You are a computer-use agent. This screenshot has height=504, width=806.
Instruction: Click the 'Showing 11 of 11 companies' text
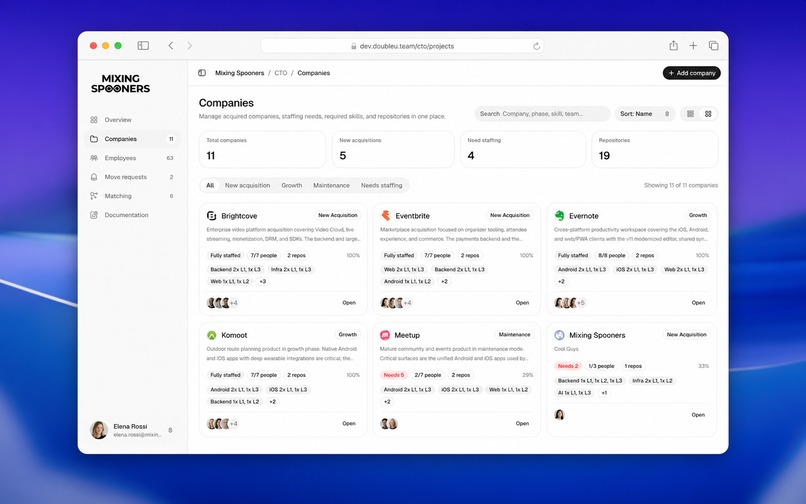click(x=681, y=185)
